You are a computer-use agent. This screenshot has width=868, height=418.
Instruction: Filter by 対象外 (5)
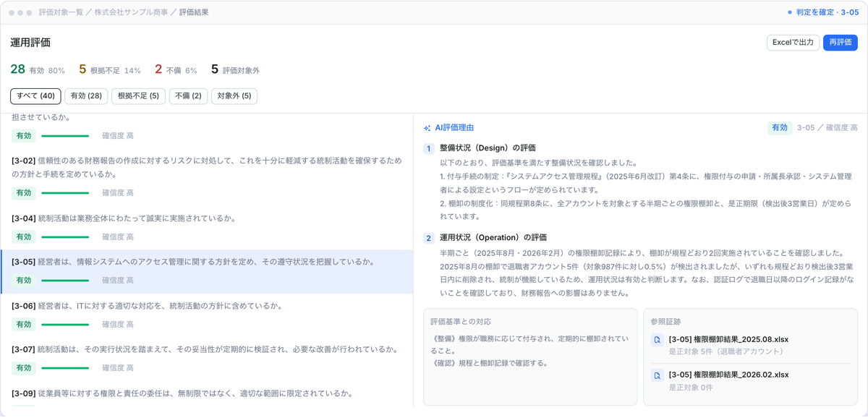(x=234, y=96)
